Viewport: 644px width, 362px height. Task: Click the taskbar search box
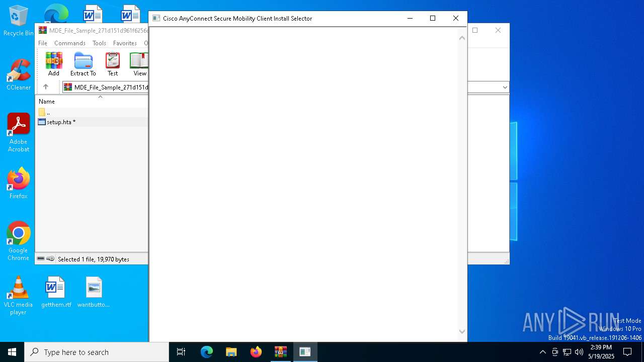click(97, 352)
